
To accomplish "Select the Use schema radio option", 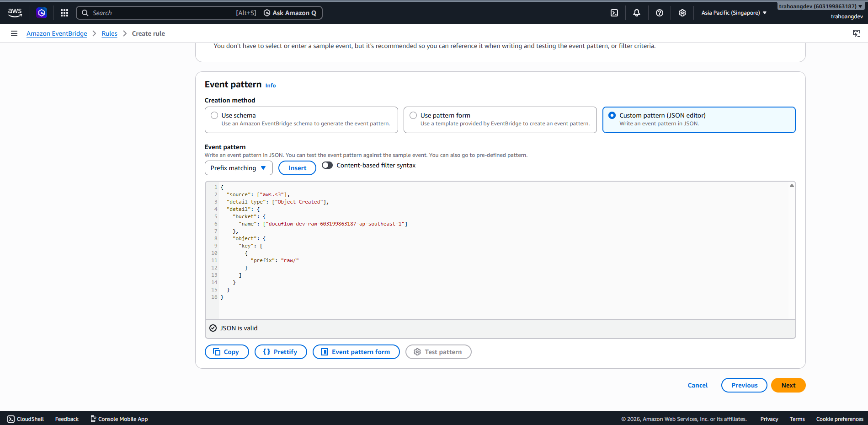I will point(214,115).
